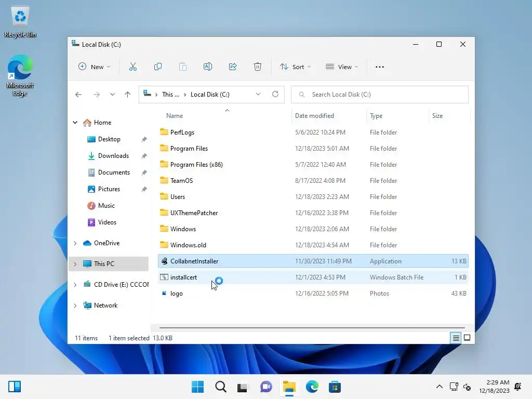This screenshot has height=399, width=532.
Task: Switch to details view in status bar
Action: point(456,338)
